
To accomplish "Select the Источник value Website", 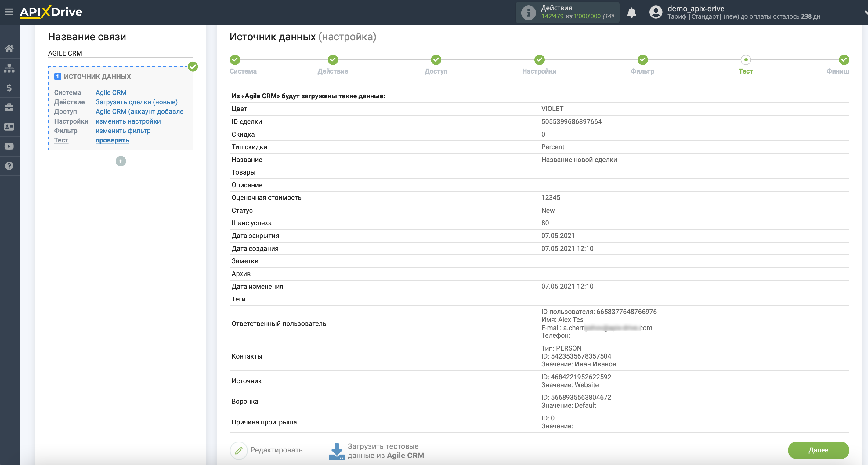I will click(x=586, y=385).
